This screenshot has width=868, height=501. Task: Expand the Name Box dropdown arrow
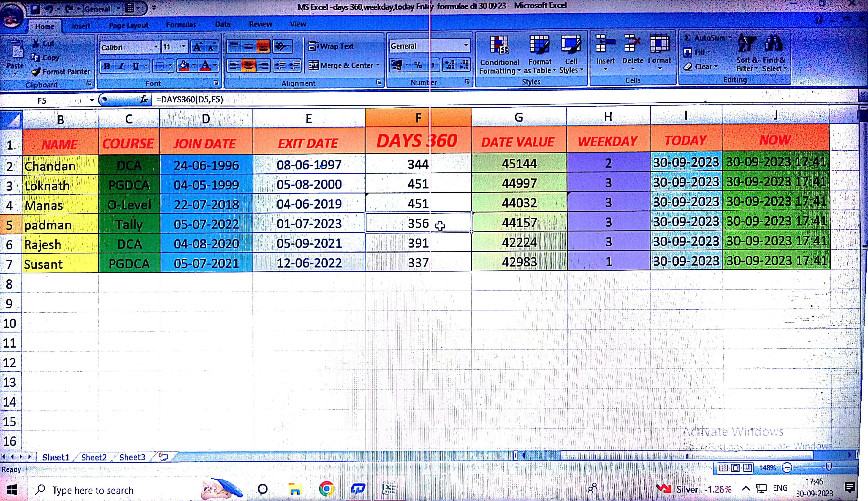92,101
